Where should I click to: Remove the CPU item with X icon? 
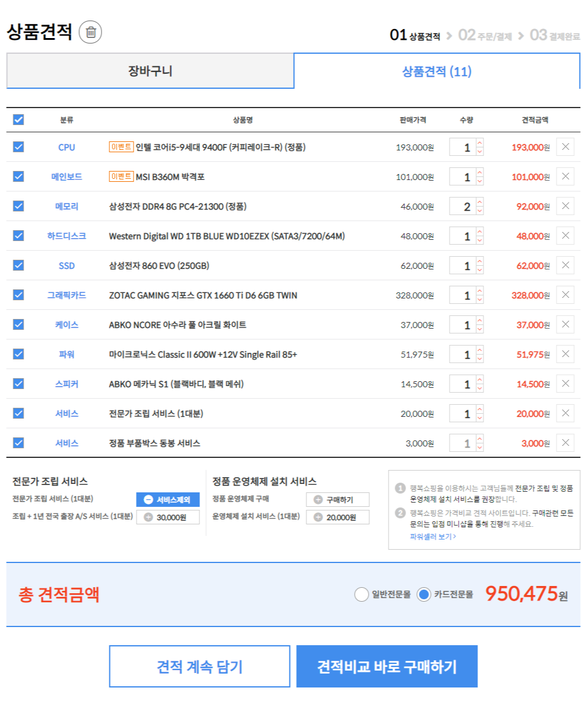point(565,147)
